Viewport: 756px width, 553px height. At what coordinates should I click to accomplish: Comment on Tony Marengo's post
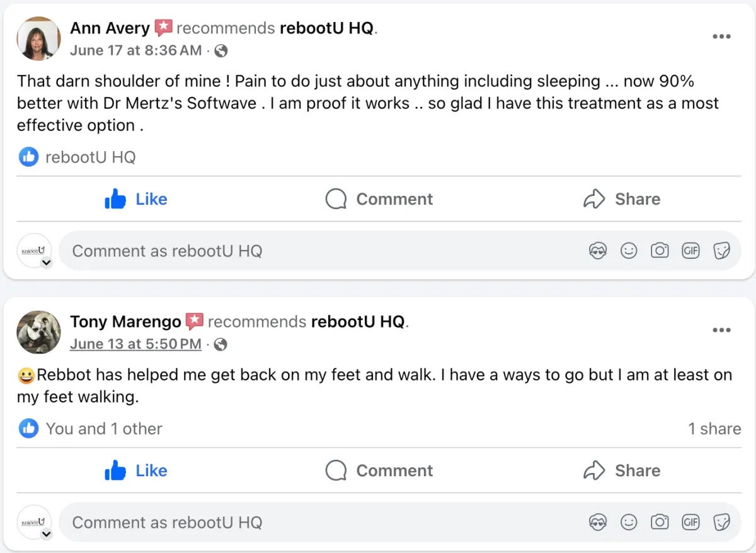[379, 470]
